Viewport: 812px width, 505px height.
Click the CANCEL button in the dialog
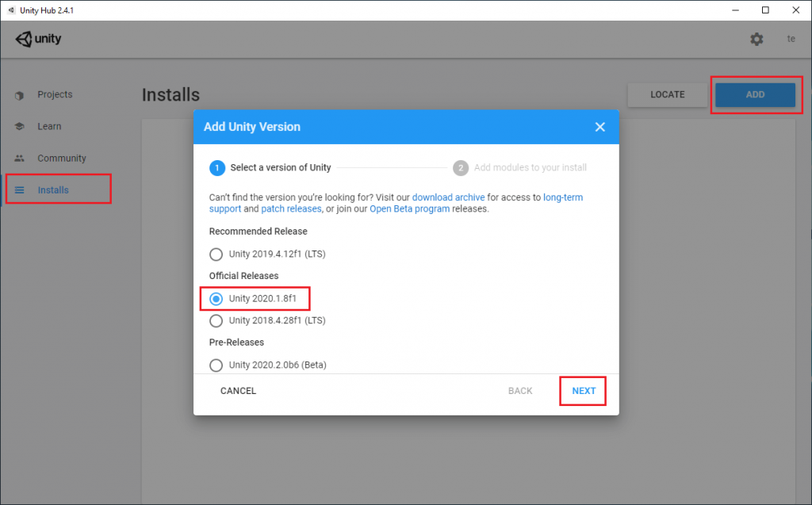point(238,391)
